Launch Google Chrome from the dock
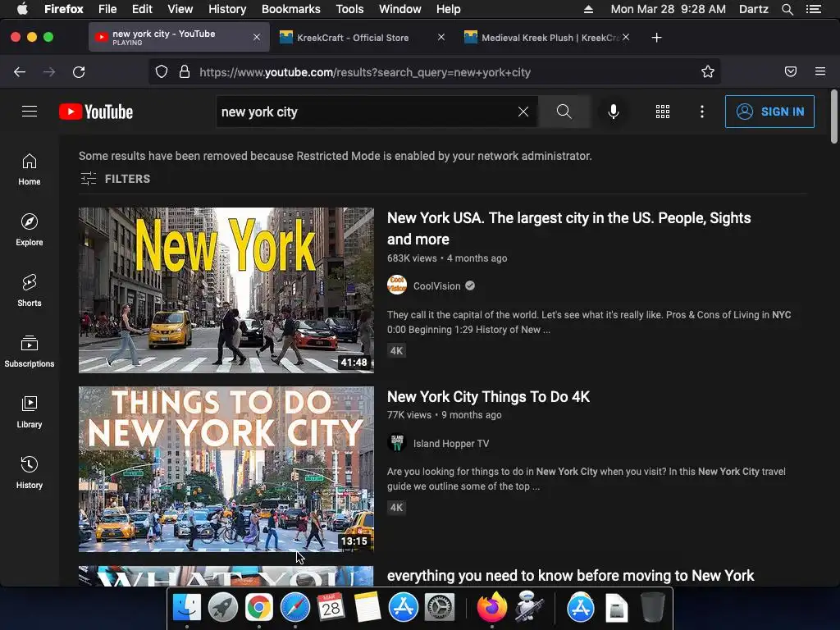 click(x=258, y=608)
